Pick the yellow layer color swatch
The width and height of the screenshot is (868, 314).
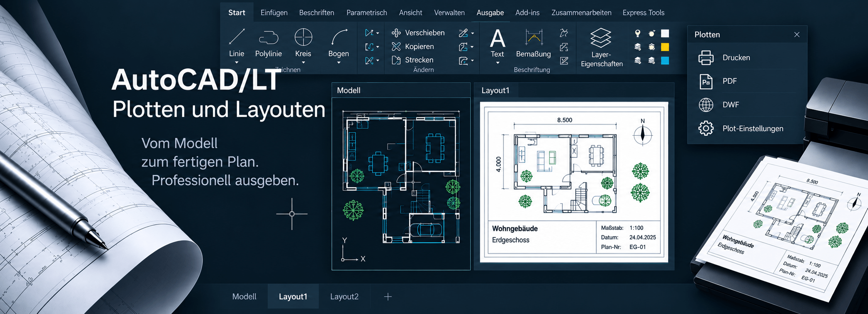pyautogui.click(x=665, y=47)
